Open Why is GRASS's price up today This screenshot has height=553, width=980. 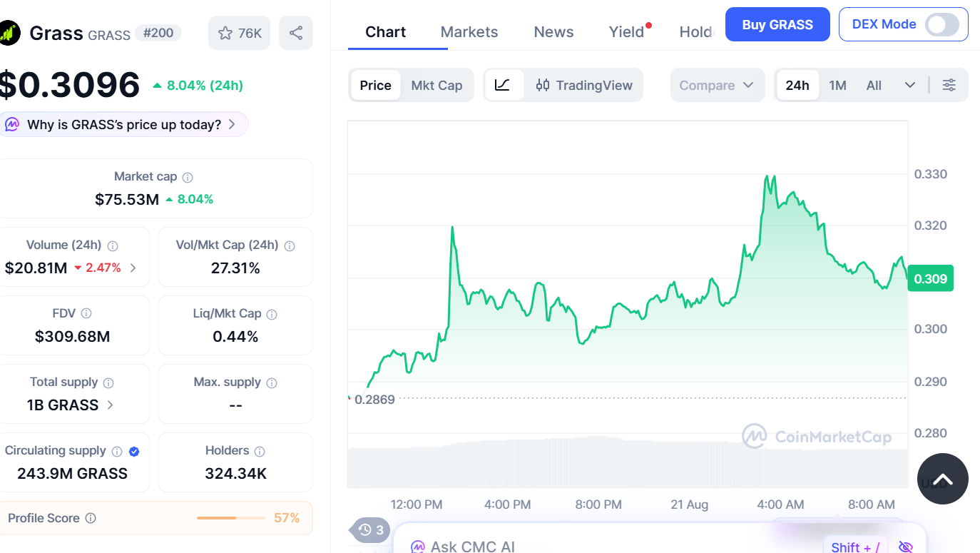pyautogui.click(x=123, y=124)
